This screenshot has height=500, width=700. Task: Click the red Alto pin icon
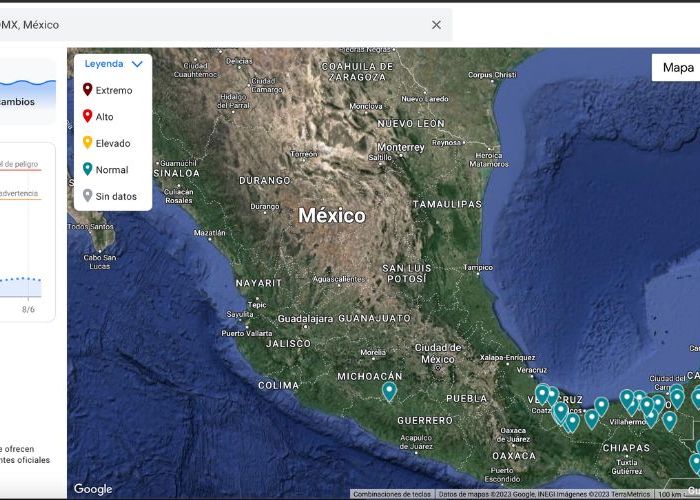click(x=88, y=116)
